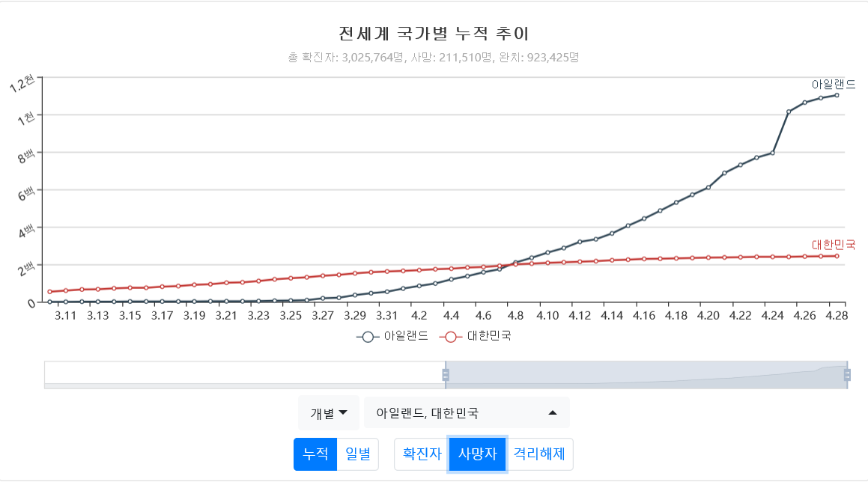Click the chart title 전세계 국가별 누적 추이

point(434,34)
